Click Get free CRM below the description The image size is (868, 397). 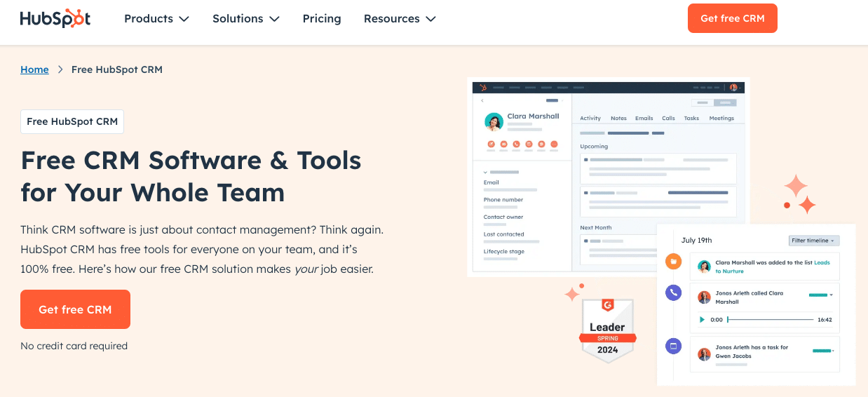(75, 309)
